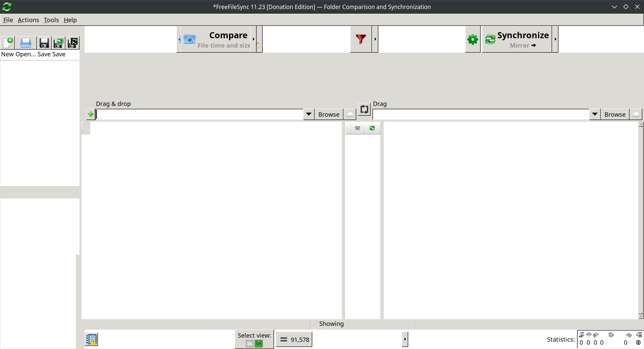The image size is (644, 349).
Task: Click the 'Drag & drop' label above left path
Action: click(x=113, y=104)
